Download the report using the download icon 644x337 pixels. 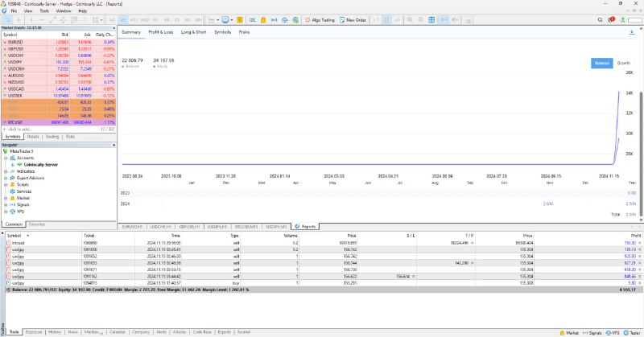(x=632, y=32)
